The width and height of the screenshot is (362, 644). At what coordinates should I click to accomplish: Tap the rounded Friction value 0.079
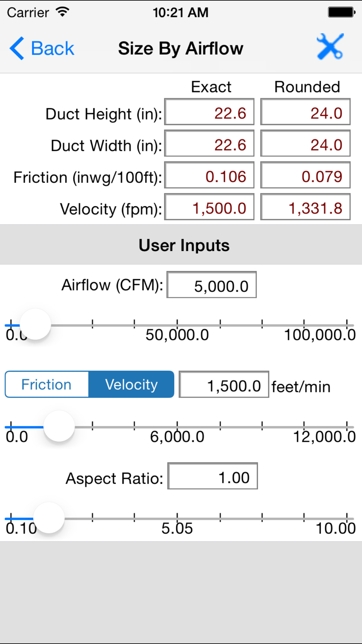(305, 176)
